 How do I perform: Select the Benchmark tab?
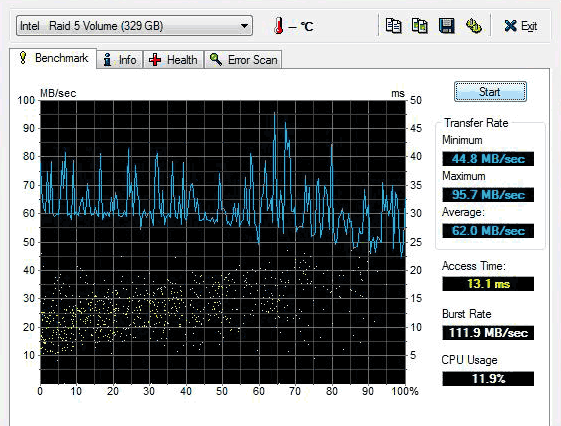(x=53, y=58)
